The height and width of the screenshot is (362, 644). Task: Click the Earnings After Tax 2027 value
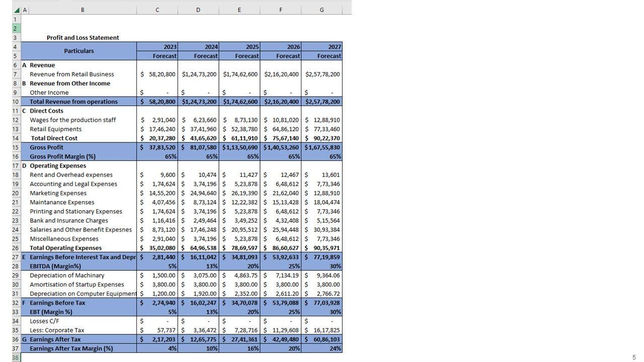(321, 339)
